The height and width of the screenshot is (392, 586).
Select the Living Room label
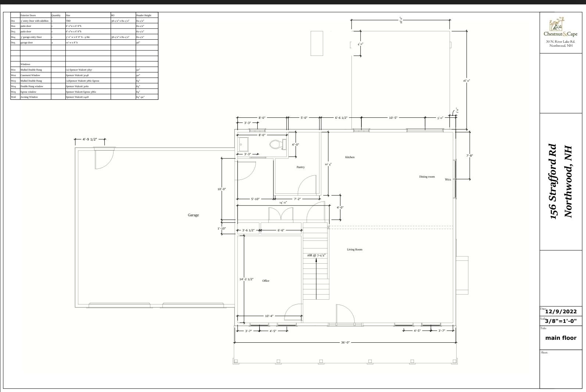(x=355, y=249)
